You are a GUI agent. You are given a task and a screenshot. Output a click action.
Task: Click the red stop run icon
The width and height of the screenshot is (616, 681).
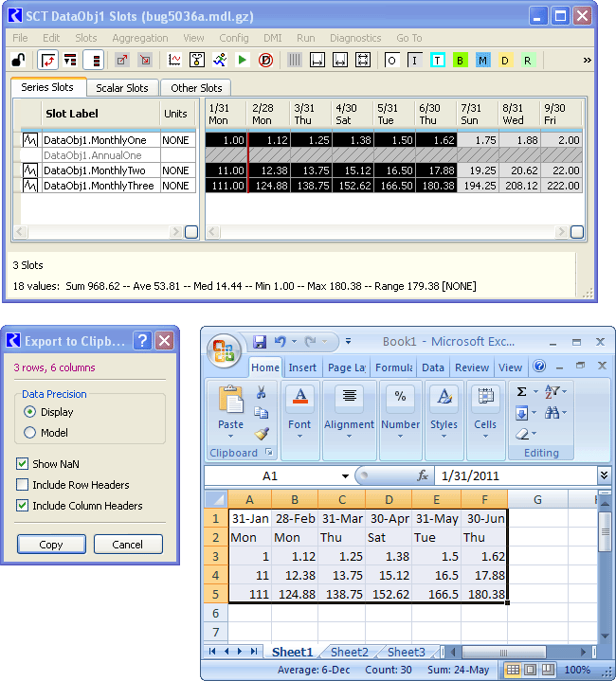pyautogui.click(x=265, y=60)
